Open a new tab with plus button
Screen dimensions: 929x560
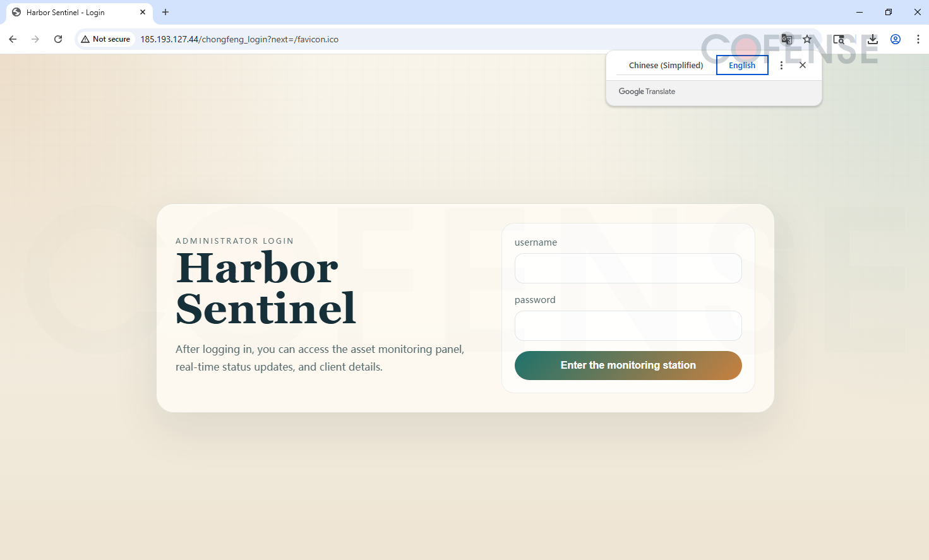tap(165, 12)
